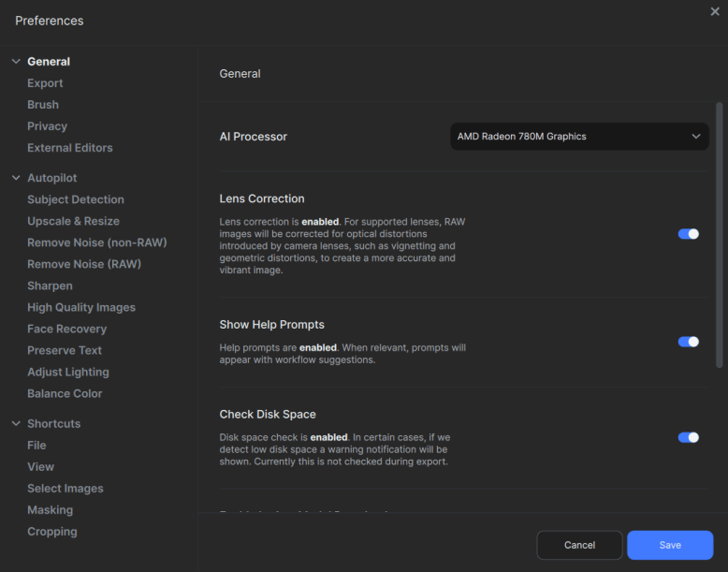Open Privacy settings
Viewport: 728px width, 572px height.
coord(47,126)
